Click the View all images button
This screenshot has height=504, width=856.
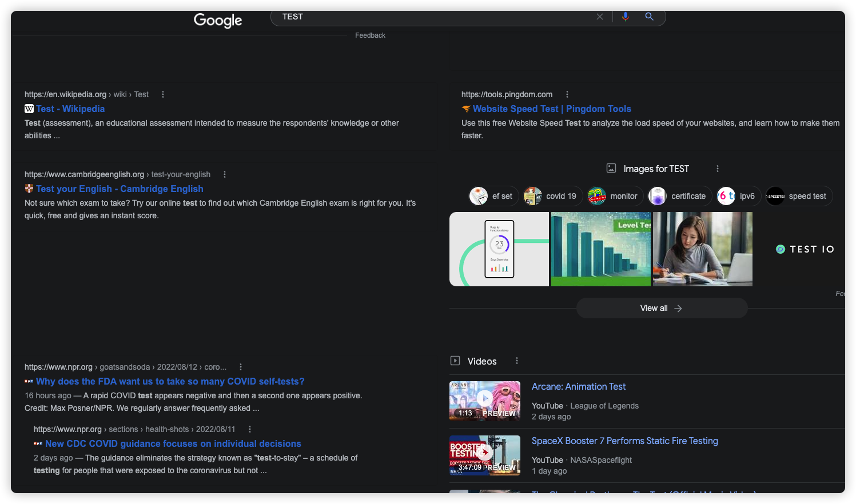point(662,308)
